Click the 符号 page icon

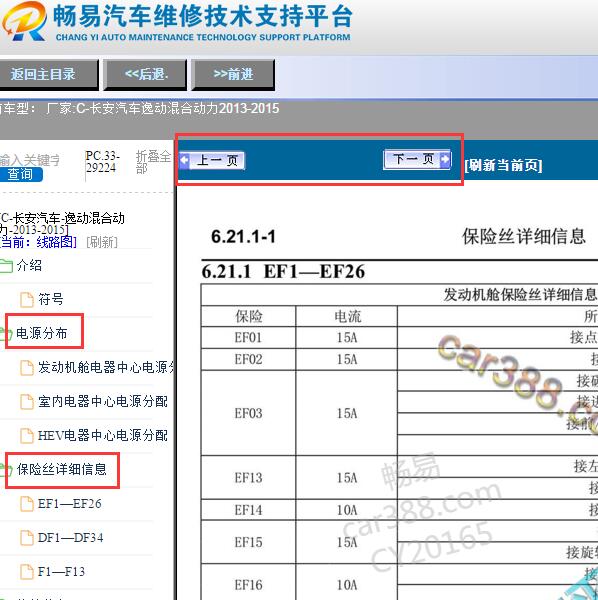pos(26,300)
